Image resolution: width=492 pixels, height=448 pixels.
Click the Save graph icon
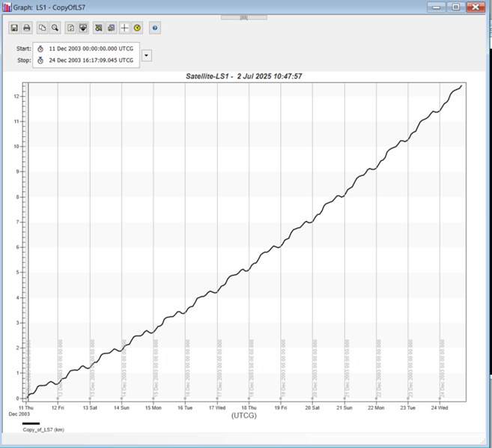coord(14,28)
